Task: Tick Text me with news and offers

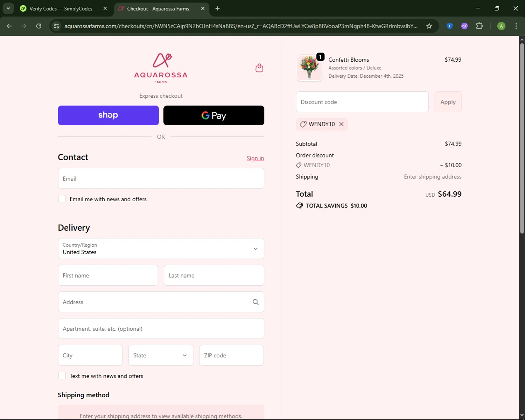Action: 62,376
